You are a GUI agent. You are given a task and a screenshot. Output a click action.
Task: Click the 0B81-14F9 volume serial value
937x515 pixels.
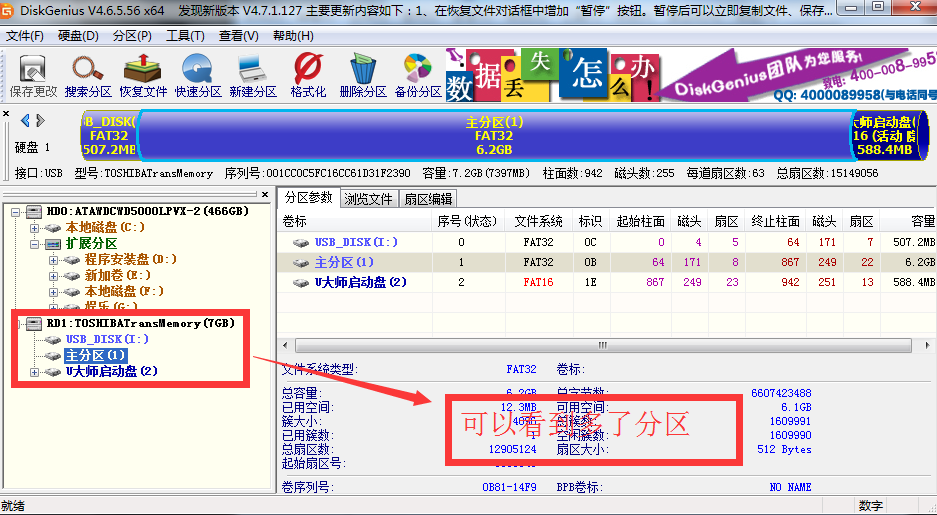click(509, 488)
